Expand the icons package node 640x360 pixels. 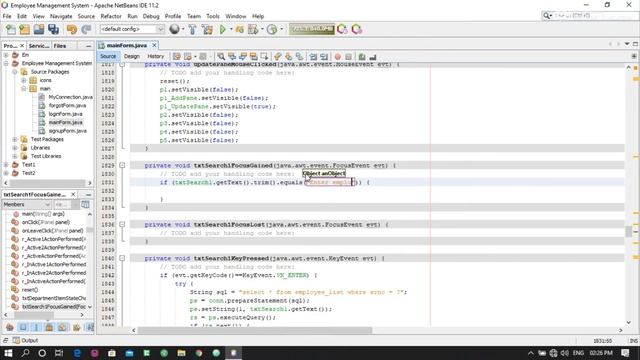click(x=24, y=80)
